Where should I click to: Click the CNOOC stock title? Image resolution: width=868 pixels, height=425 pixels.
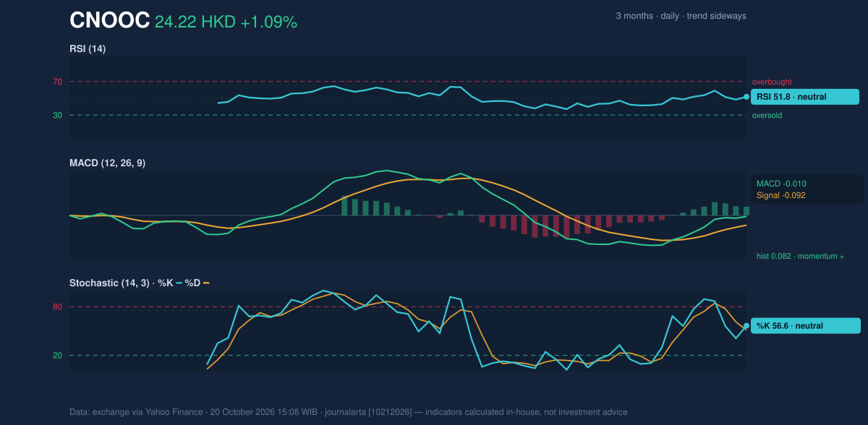(110, 21)
